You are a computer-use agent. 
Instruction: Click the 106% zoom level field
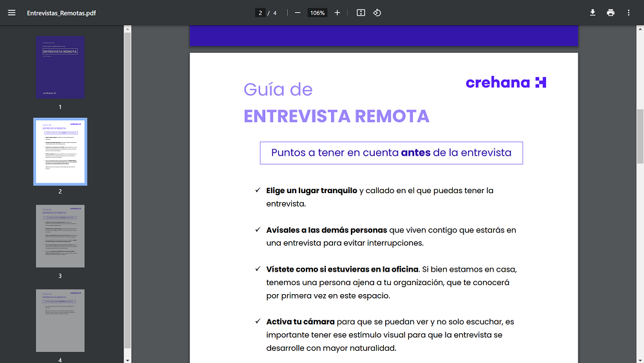pyautogui.click(x=317, y=13)
